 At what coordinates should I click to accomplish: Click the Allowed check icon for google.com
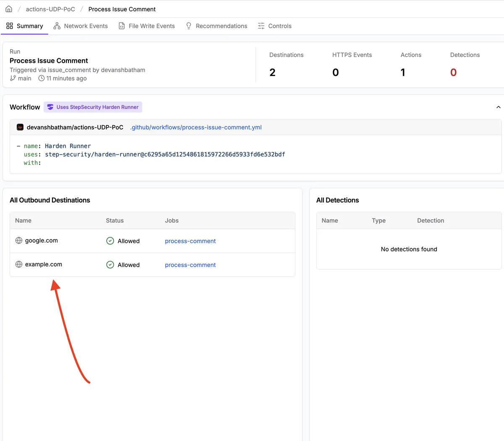[x=110, y=241]
